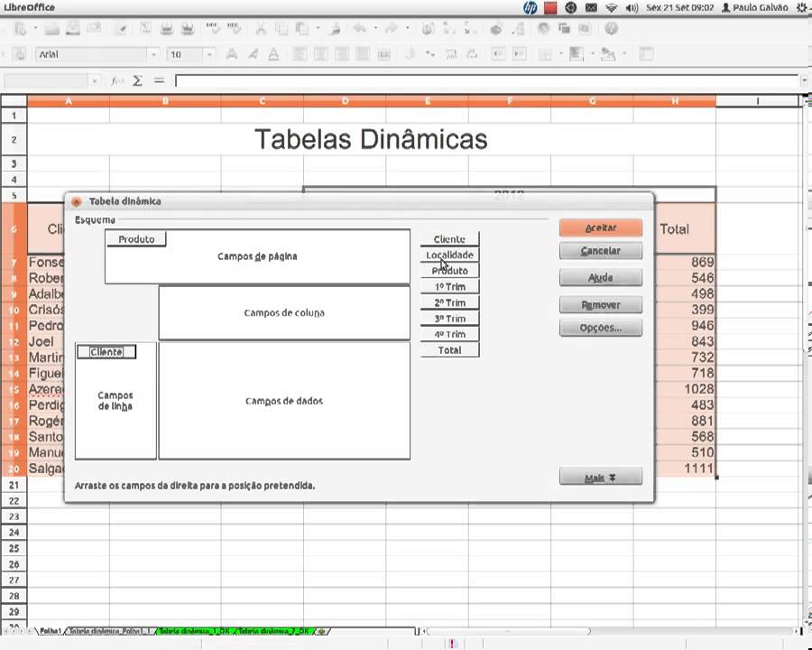Click the Underline formatting icon
Viewport: 812px width, 650px height.
[x=273, y=54]
